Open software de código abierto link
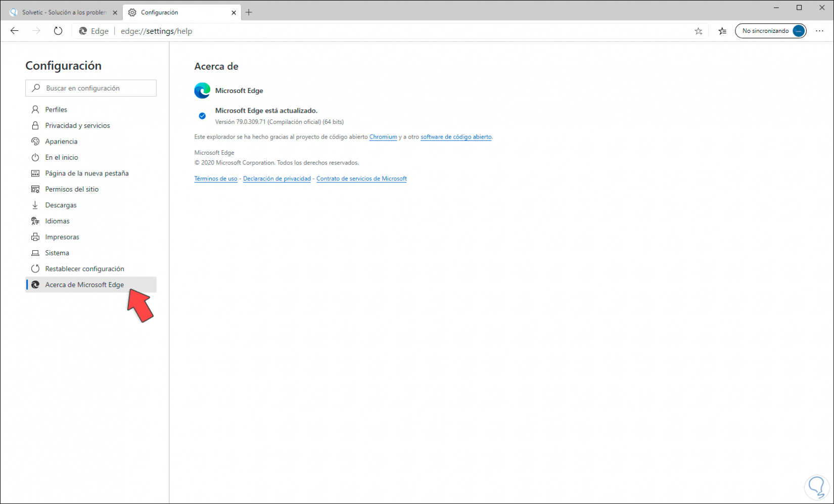The width and height of the screenshot is (834, 504). 456,136
